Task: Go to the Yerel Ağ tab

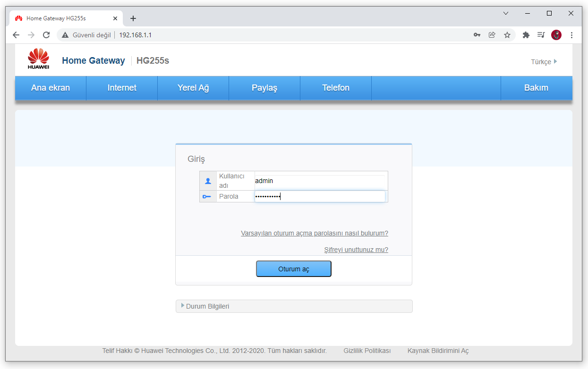Action: (x=193, y=88)
